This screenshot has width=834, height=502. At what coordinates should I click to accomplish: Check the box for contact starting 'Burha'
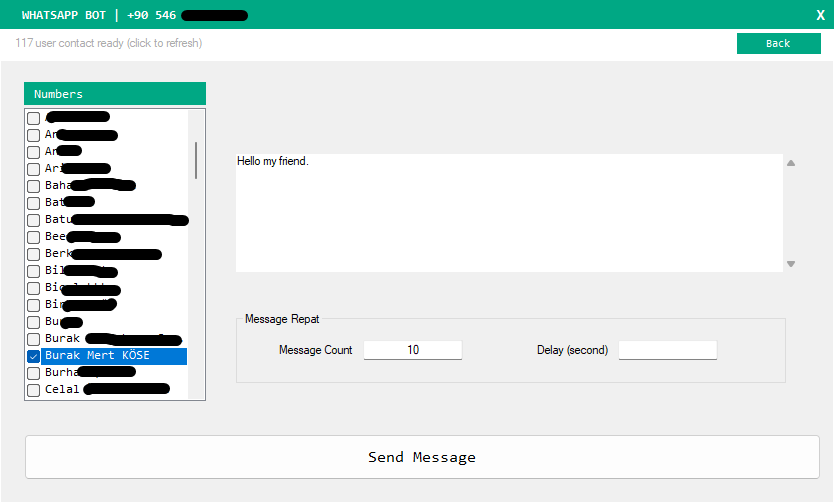tap(34, 373)
